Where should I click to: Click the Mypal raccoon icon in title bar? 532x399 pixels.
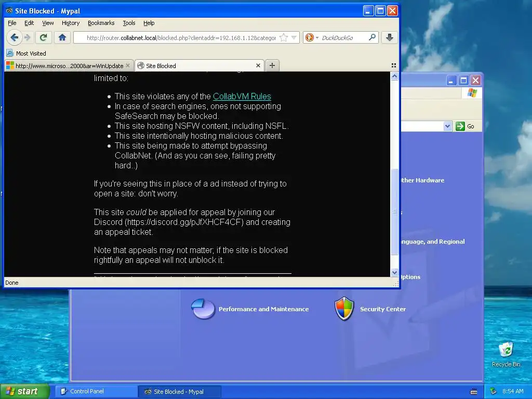pyautogui.click(x=9, y=11)
